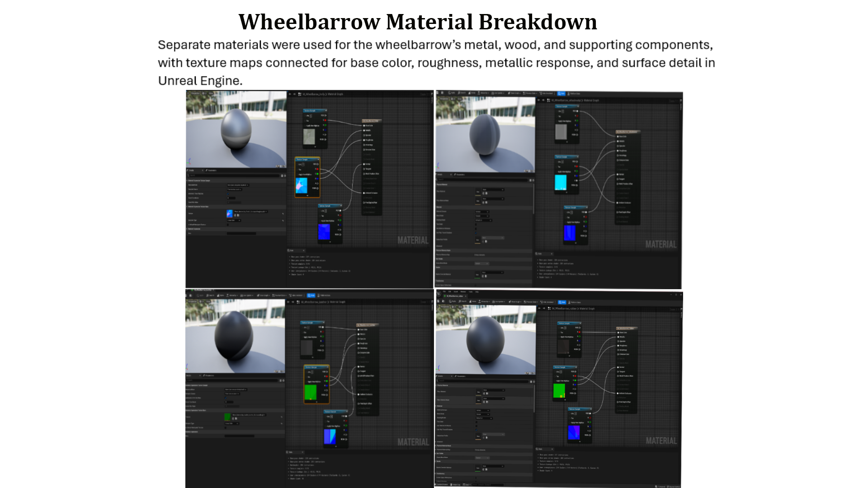The height and width of the screenshot is (488, 868).
Task: Click Perspective button in top-left preview viewport
Action: point(195,93)
